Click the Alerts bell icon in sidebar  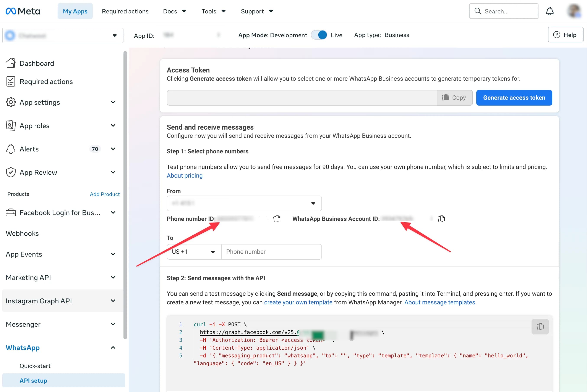pyautogui.click(x=11, y=149)
